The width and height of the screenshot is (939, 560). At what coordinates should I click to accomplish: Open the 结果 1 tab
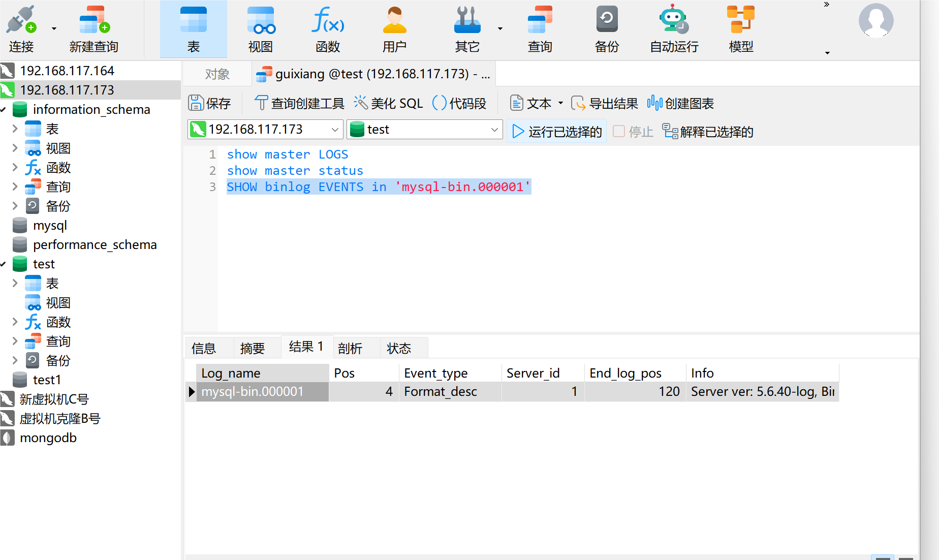pyautogui.click(x=306, y=347)
